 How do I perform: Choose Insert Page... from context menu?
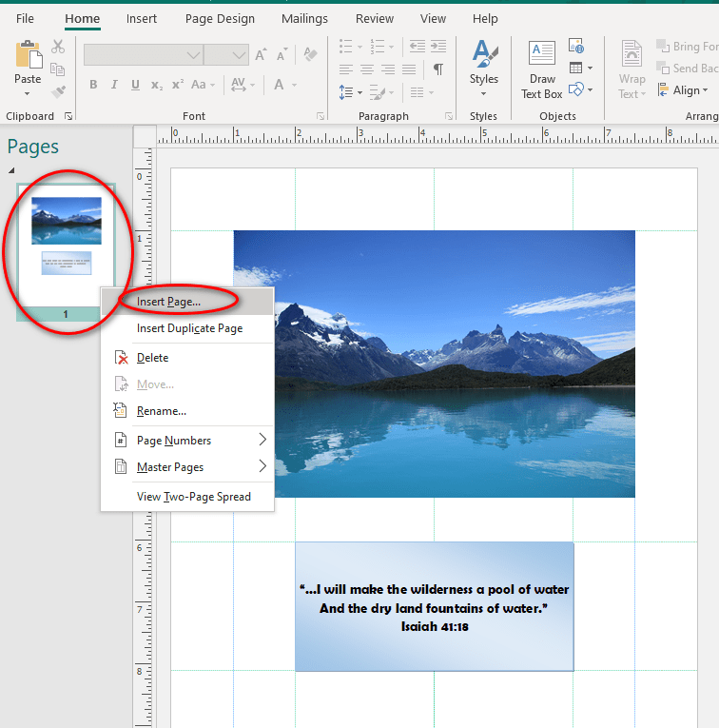[169, 301]
